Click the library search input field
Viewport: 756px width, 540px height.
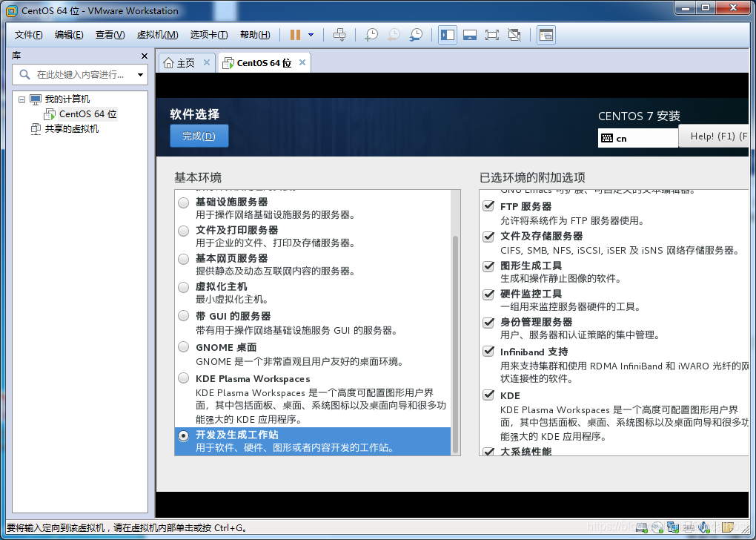click(80, 75)
